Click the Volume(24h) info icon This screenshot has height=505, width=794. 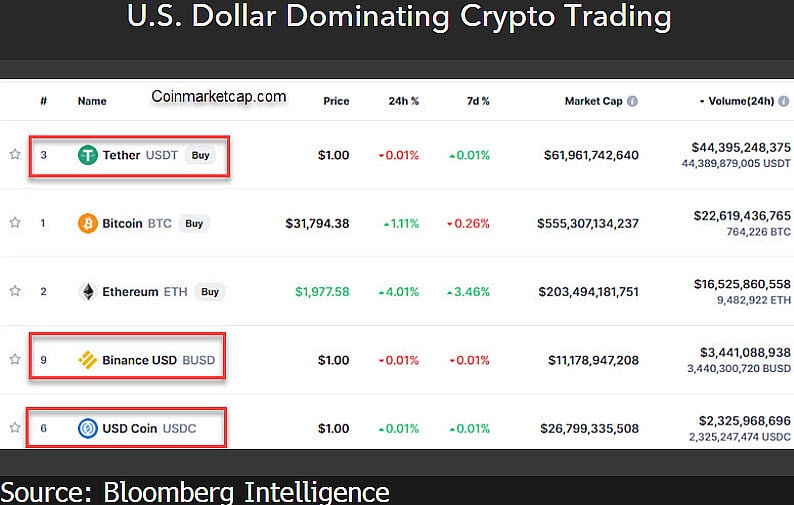coord(783,101)
